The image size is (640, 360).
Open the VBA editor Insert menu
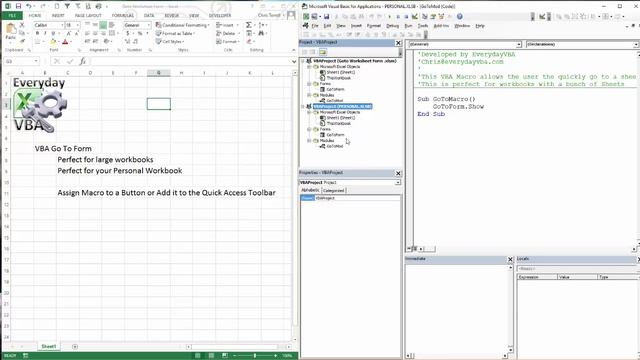point(356,26)
